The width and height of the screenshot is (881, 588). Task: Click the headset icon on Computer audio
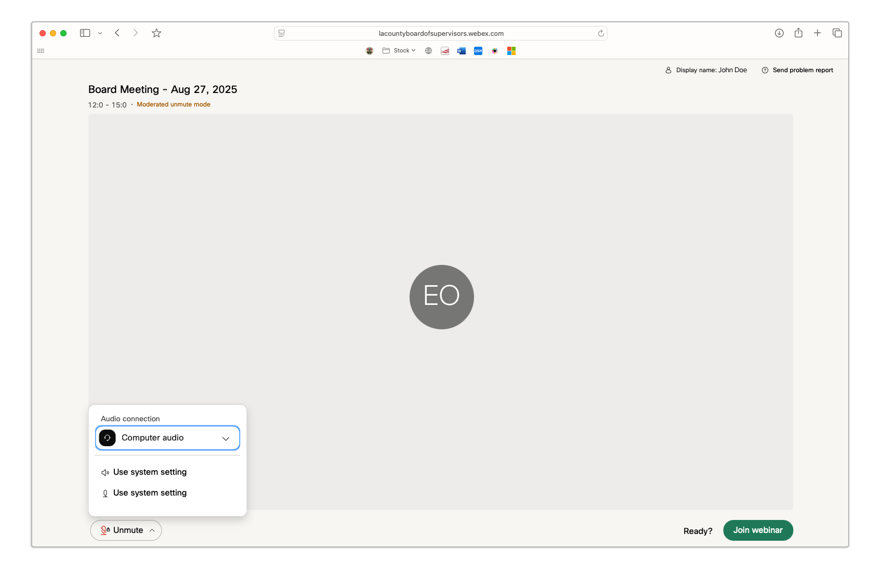coord(107,438)
